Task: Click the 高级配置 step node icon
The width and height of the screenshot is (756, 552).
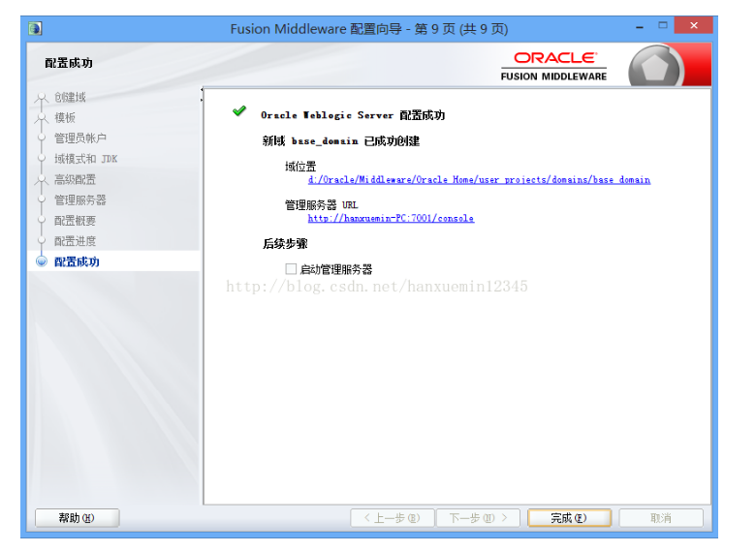Action: [x=42, y=180]
